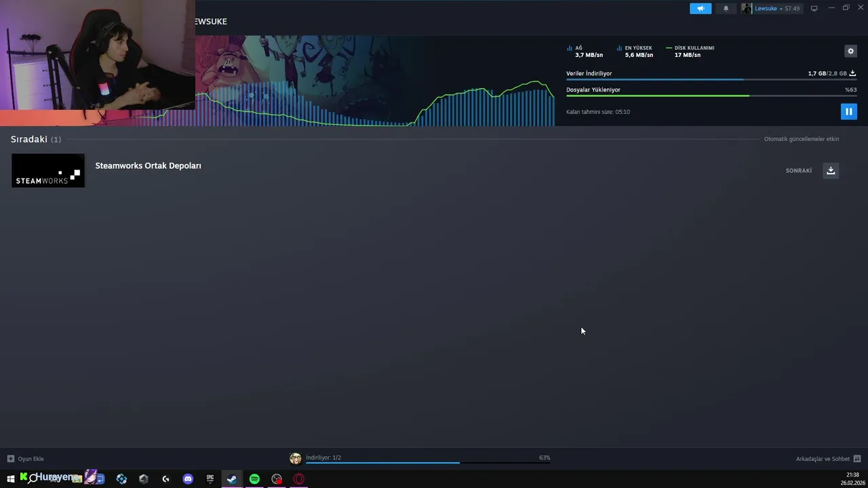Image resolution: width=868 pixels, height=488 pixels.
Task: Open Spotify from the taskbar
Action: (254, 479)
